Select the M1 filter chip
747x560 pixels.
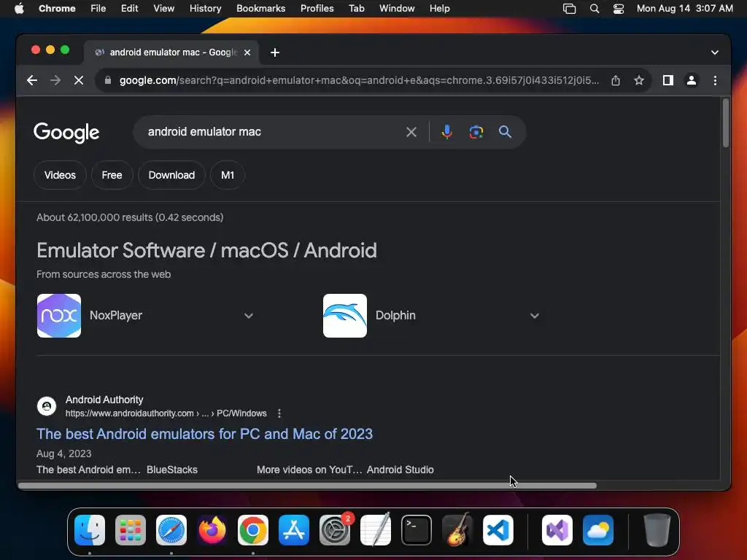[x=228, y=175]
